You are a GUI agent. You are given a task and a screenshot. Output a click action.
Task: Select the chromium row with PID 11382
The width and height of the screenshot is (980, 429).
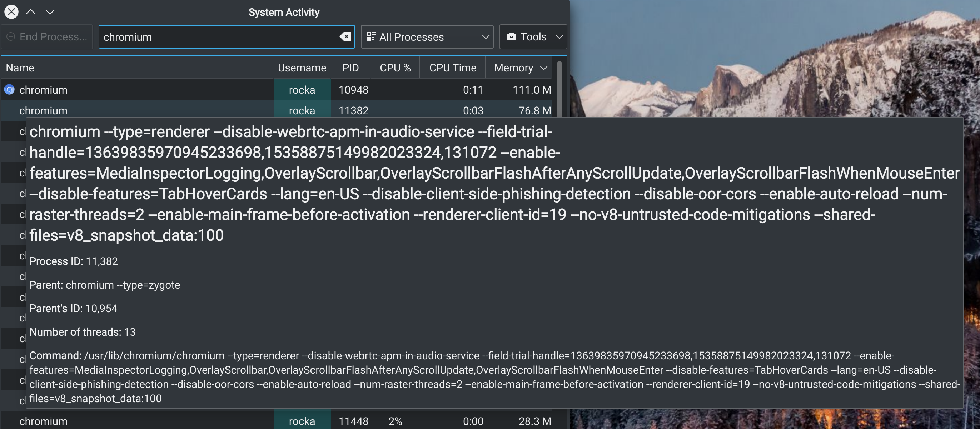tap(152, 110)
